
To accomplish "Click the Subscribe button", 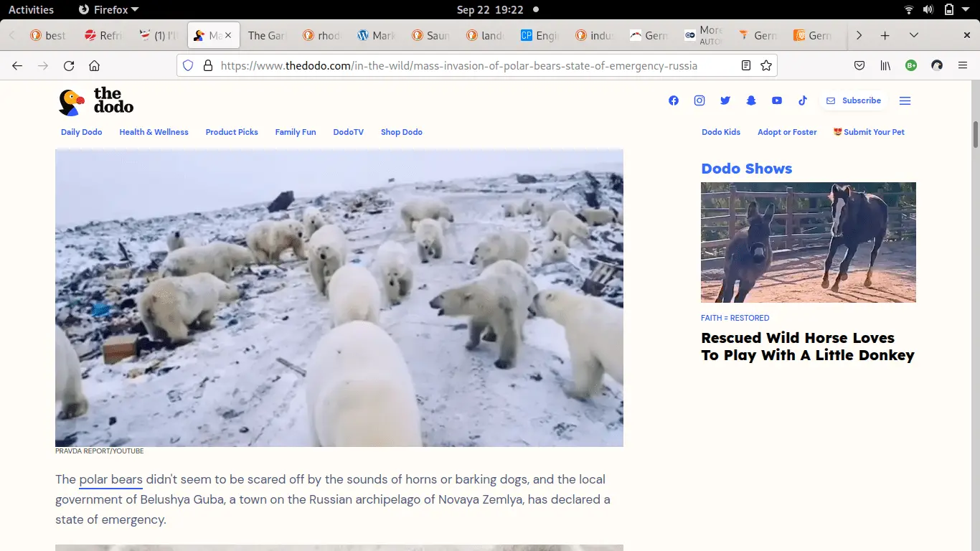I will point(853,100).
